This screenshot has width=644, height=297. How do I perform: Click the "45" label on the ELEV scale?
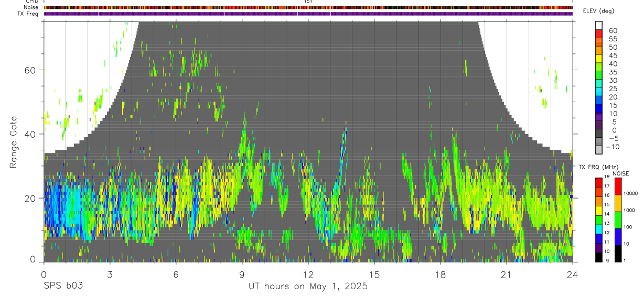coord(613,56)
